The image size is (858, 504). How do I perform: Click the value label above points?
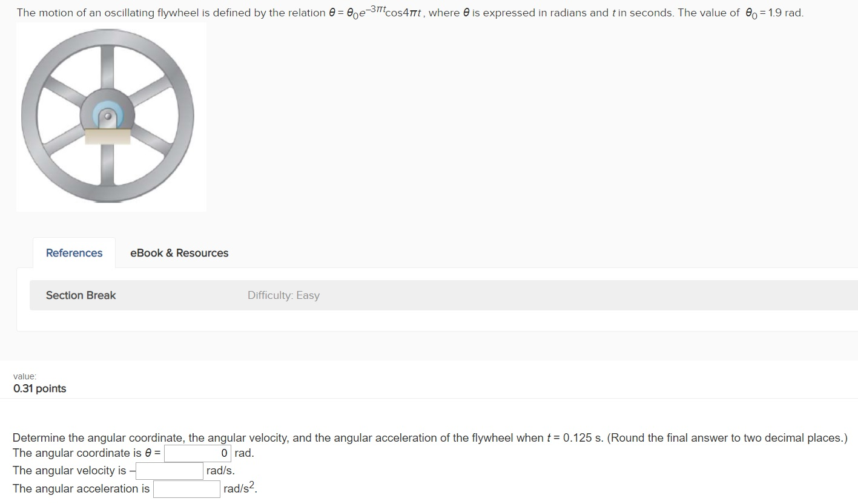[x=25, y=376]
